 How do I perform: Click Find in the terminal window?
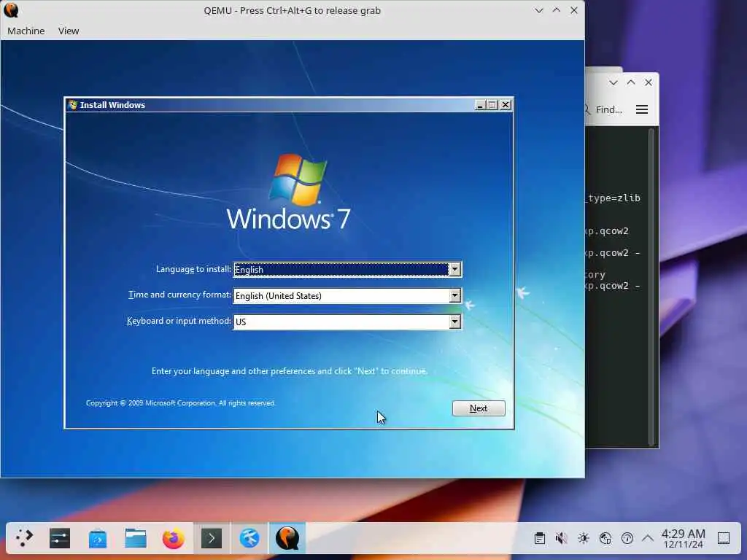tap(605, 109)
